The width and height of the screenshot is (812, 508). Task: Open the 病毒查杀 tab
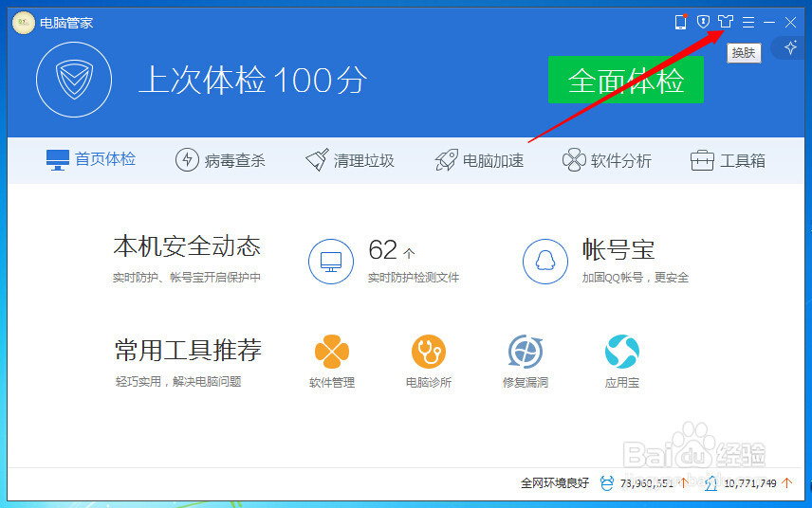(x=220, y=160)
